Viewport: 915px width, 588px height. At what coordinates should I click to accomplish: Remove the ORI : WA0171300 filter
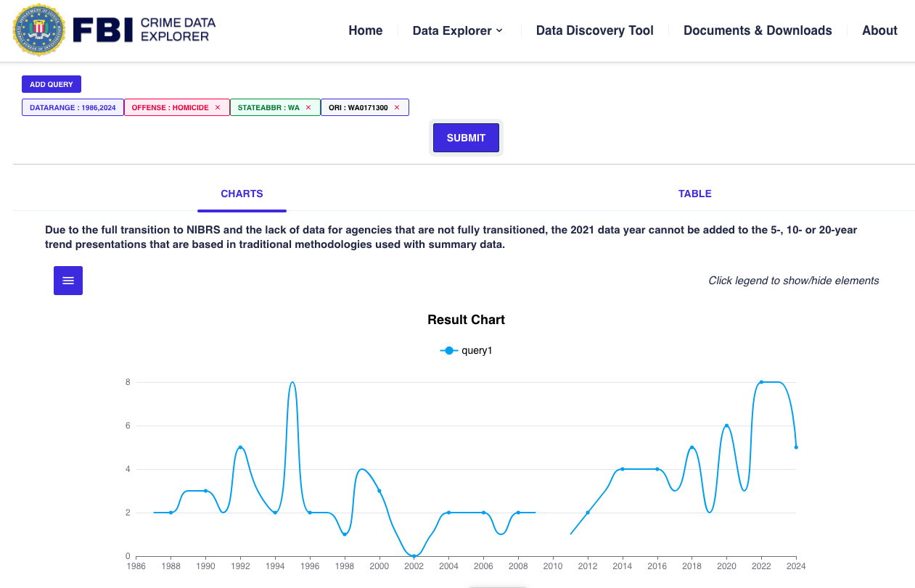tap(397, 107)
